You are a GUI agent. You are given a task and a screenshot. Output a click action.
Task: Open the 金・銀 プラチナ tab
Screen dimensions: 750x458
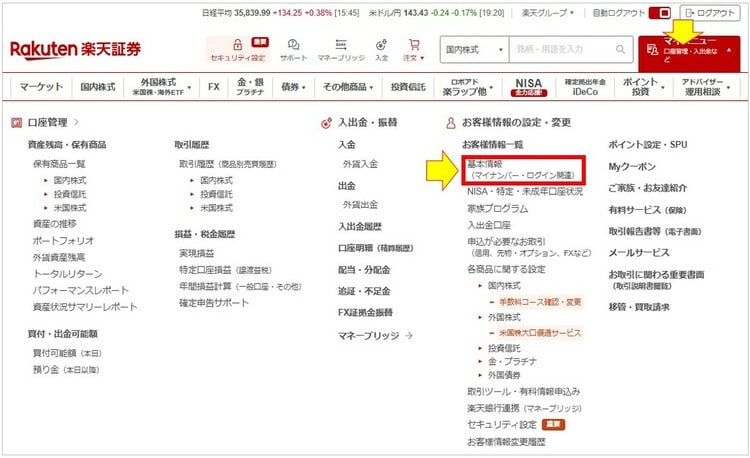pos(250,87)
